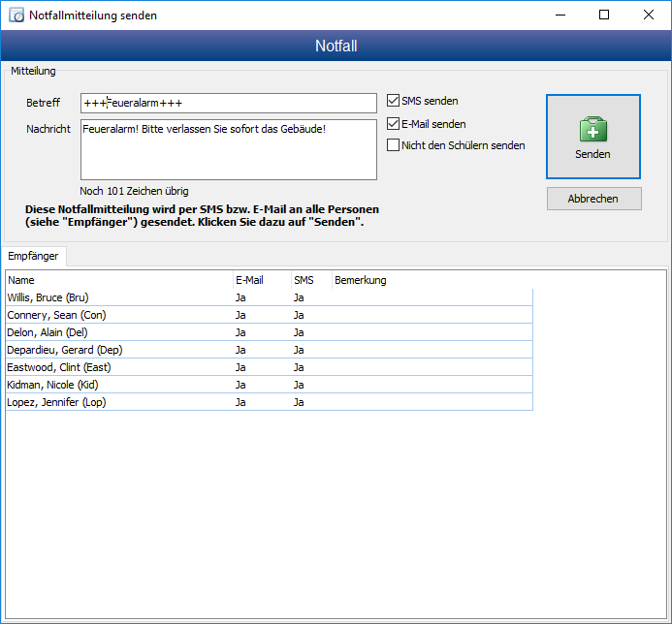Pick the Delon, Alain (Del) row

47,332
